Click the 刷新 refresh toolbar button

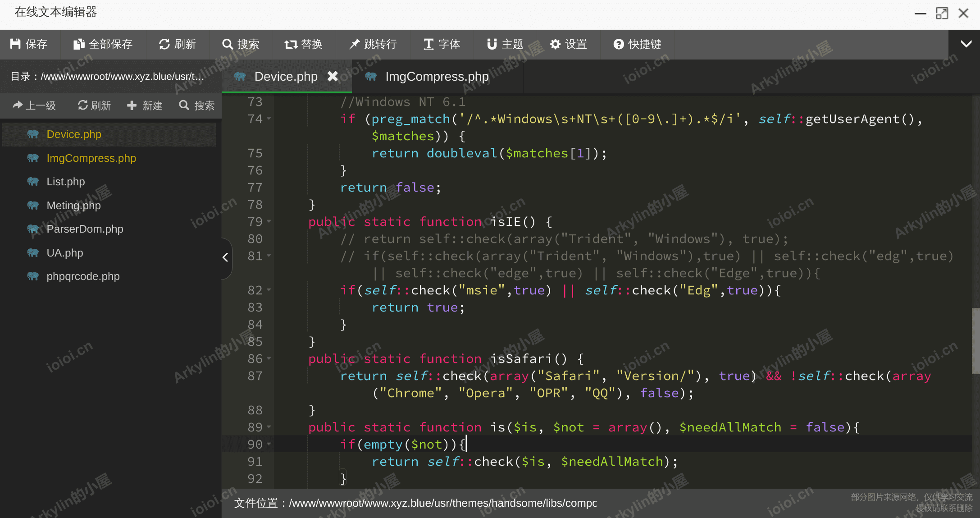[x=178, y=44]
